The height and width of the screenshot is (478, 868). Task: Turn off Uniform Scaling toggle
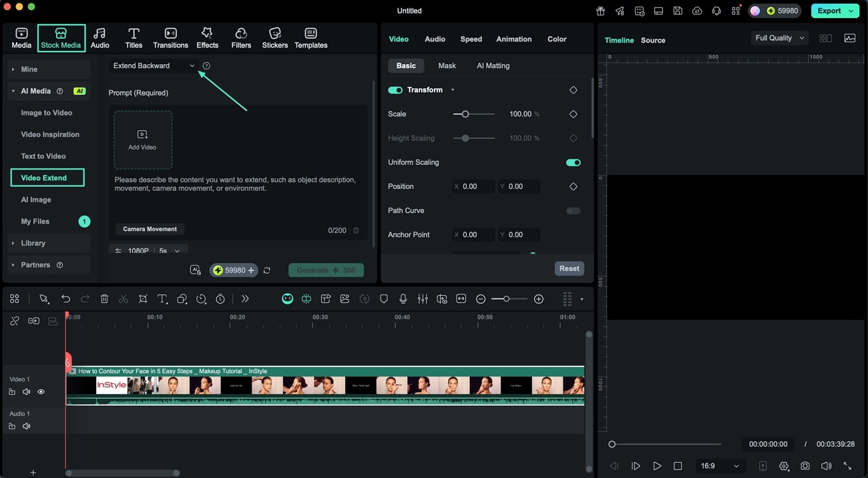click(x=573, y=162)
